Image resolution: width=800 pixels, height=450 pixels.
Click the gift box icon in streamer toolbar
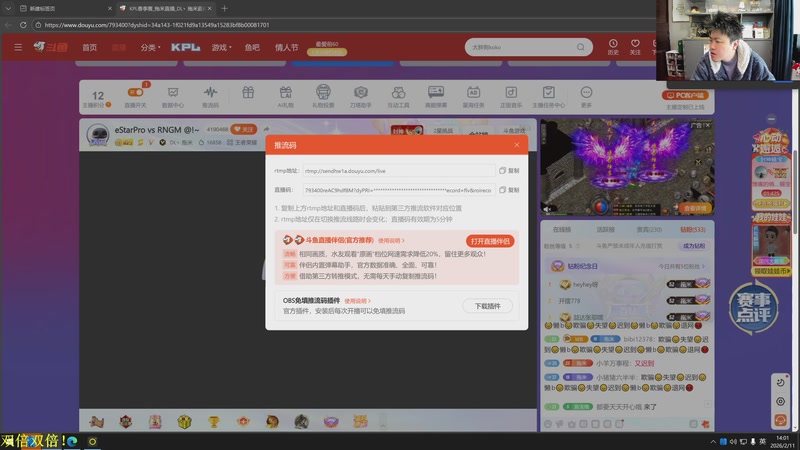[248, 93]
